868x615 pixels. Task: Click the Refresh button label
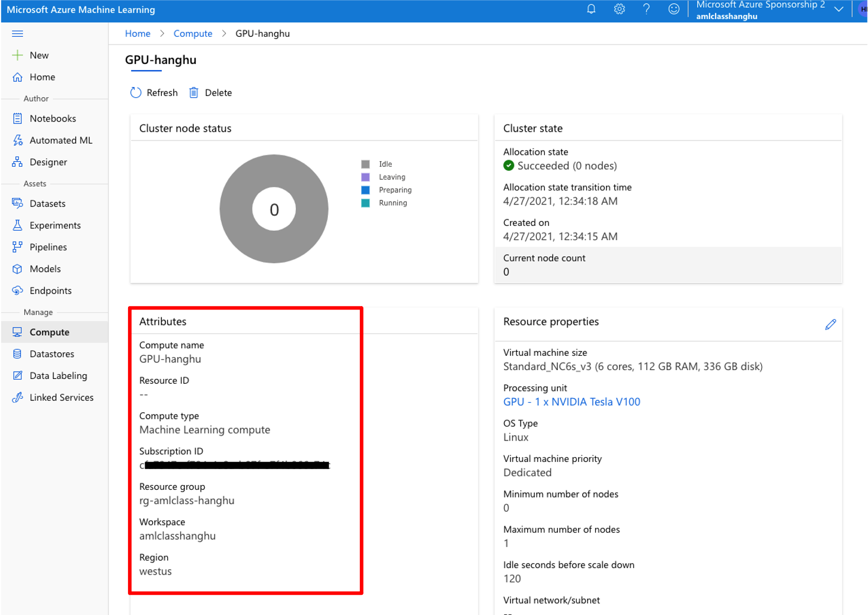(162, 93)
